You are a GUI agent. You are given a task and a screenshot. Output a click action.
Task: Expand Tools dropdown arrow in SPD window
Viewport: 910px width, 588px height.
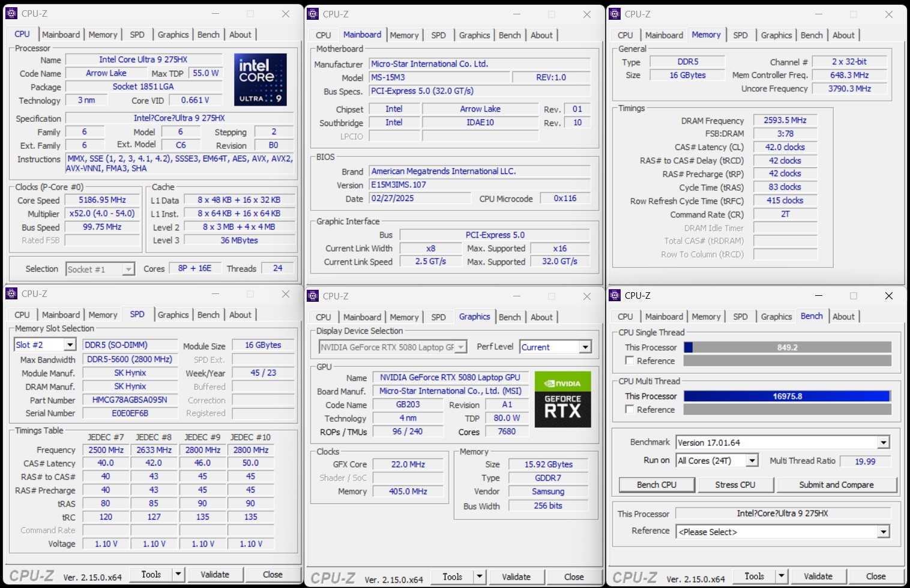(x=178, y=574)
